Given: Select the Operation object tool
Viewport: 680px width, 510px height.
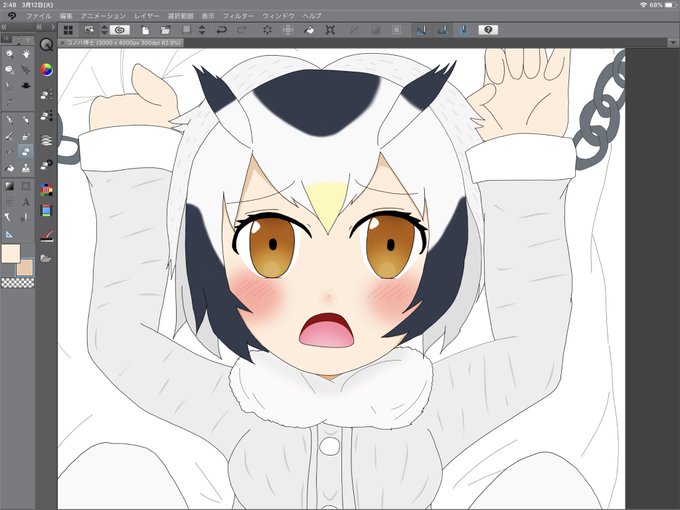Looking at the screenshot, I should (x=10, y=69).
